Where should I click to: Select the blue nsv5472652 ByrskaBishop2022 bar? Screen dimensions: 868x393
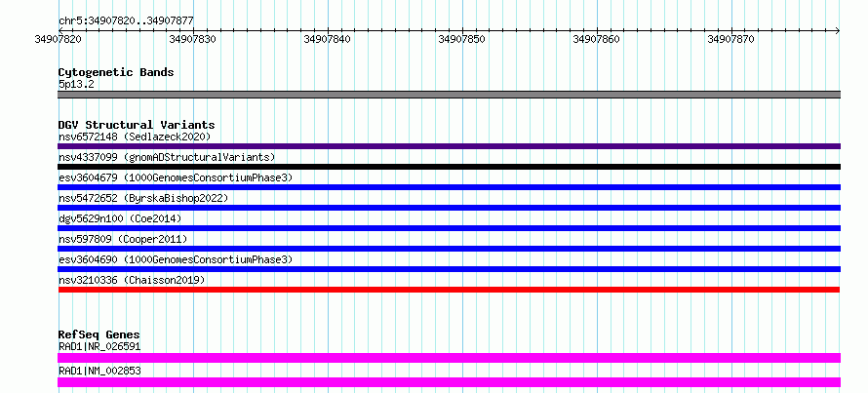click(x=449, y=208)
